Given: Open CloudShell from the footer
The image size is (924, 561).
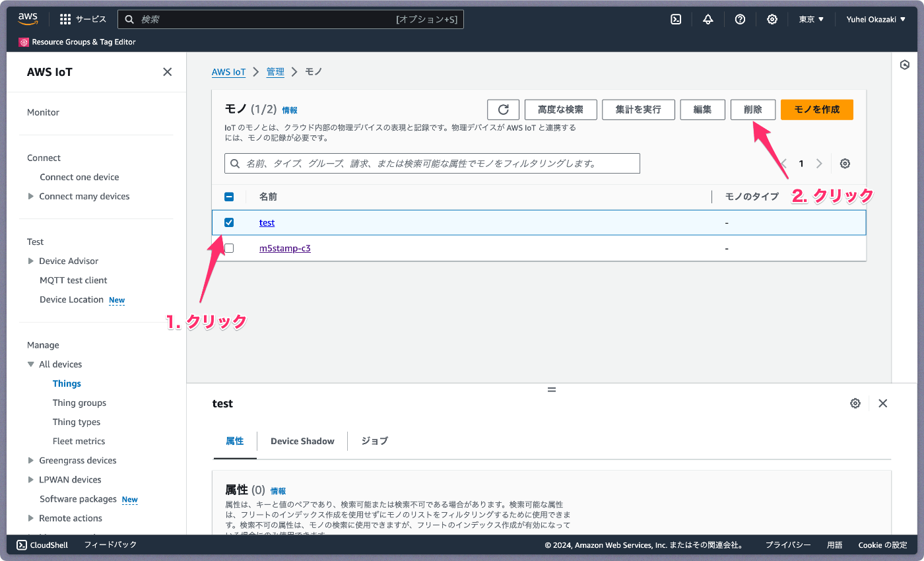Looking at the screenshot, I should pyautogui.click(x=44, y=544).
